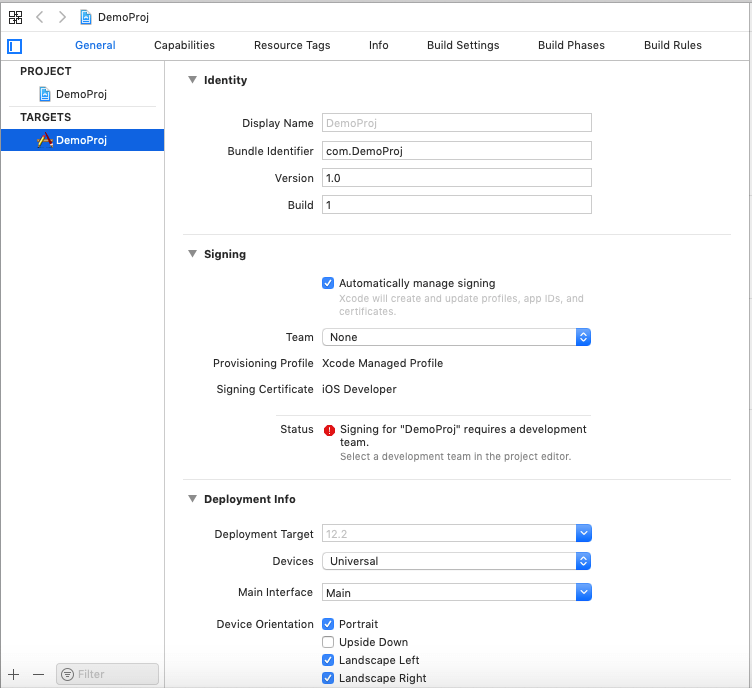Collapse the Deployment Info section triangle

(x=192, y=499)
